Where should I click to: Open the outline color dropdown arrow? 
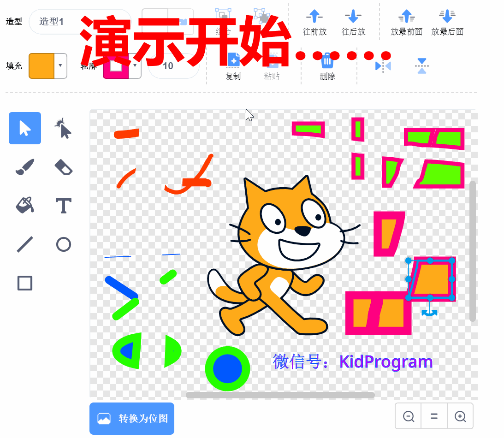point(135,65)
